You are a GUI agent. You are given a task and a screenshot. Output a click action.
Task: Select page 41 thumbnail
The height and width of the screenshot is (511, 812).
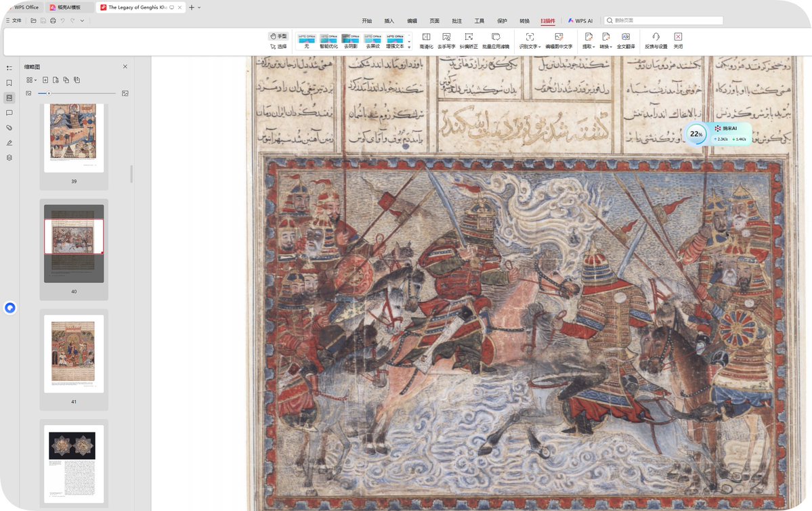coord(74,353)
